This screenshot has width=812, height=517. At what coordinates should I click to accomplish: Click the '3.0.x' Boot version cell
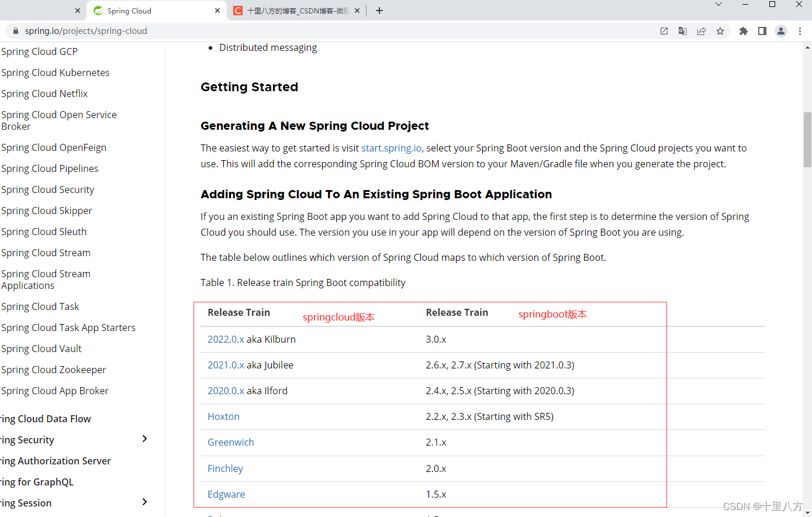tap(436, 339)
